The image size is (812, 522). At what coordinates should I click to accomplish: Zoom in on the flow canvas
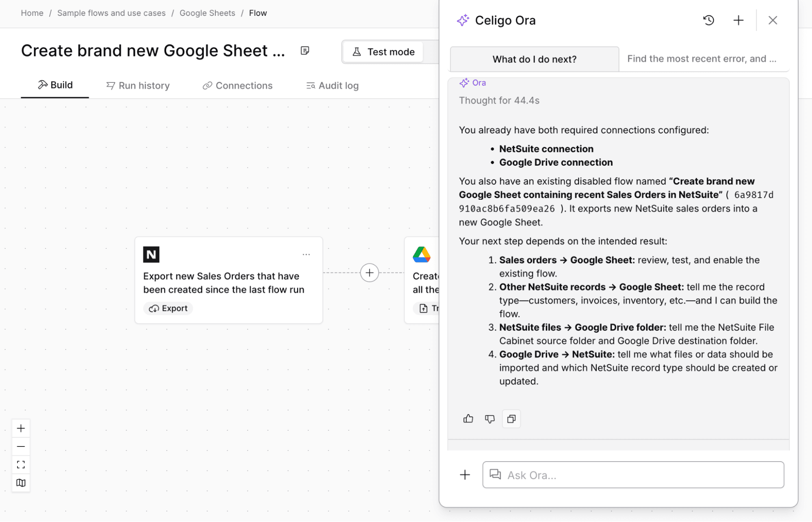click(x=21, y=428)
